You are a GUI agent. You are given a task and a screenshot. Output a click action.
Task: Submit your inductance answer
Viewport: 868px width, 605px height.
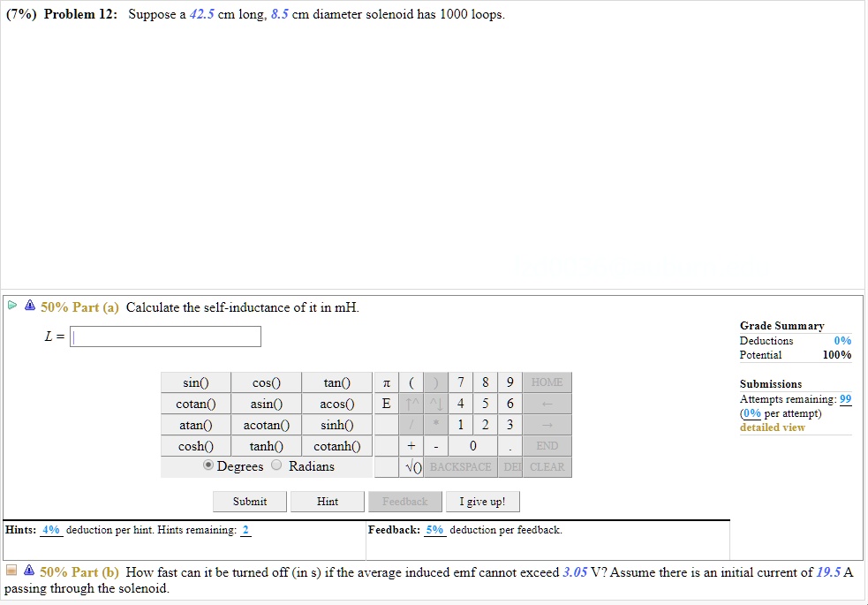tap(249, 501)
